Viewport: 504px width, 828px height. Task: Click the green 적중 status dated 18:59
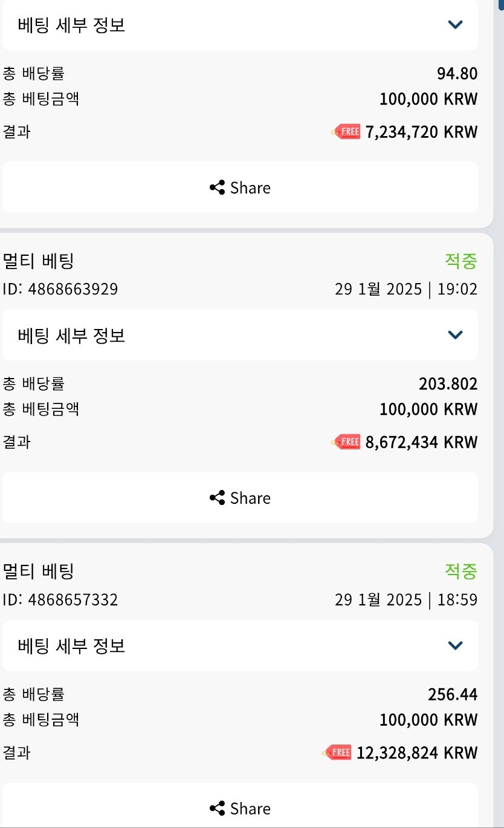coord(461,572)
